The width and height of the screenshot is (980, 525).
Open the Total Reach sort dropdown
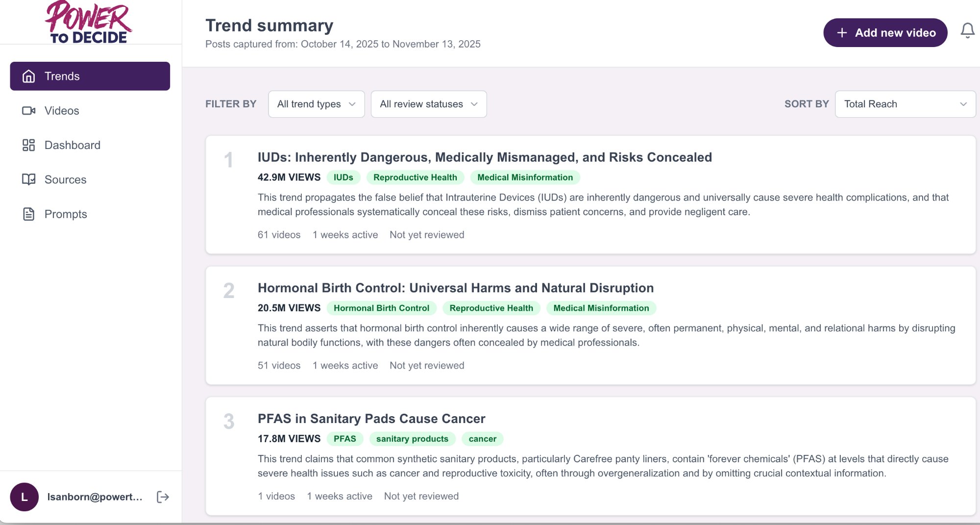tap(905, 104)
